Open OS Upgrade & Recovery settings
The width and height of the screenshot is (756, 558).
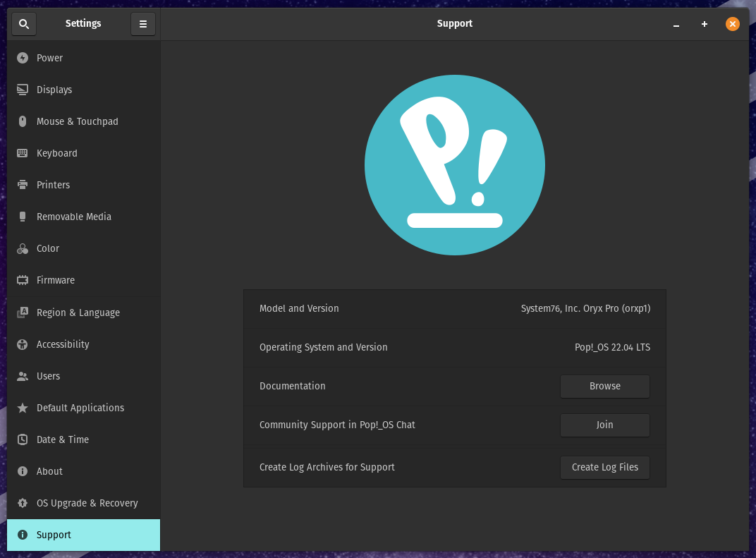click(x=87, y=503)
